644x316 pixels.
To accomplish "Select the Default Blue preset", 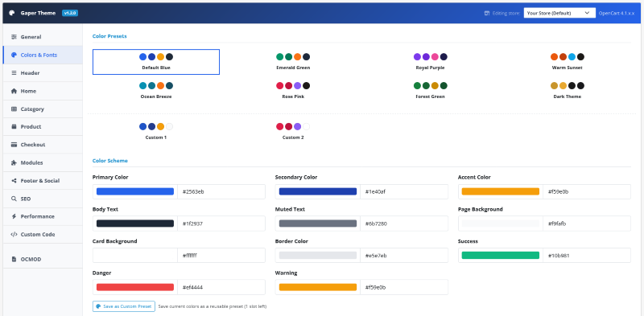I will point(156,62).
